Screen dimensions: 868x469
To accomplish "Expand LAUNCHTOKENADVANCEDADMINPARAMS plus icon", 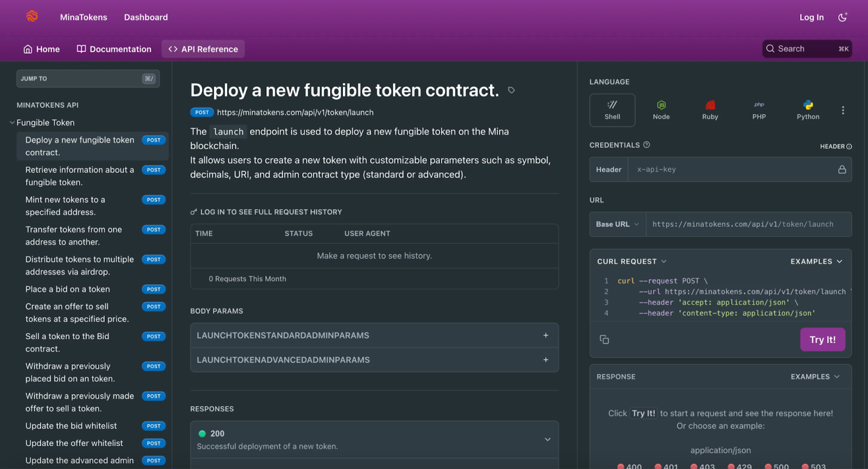I will tap(546, 360).
